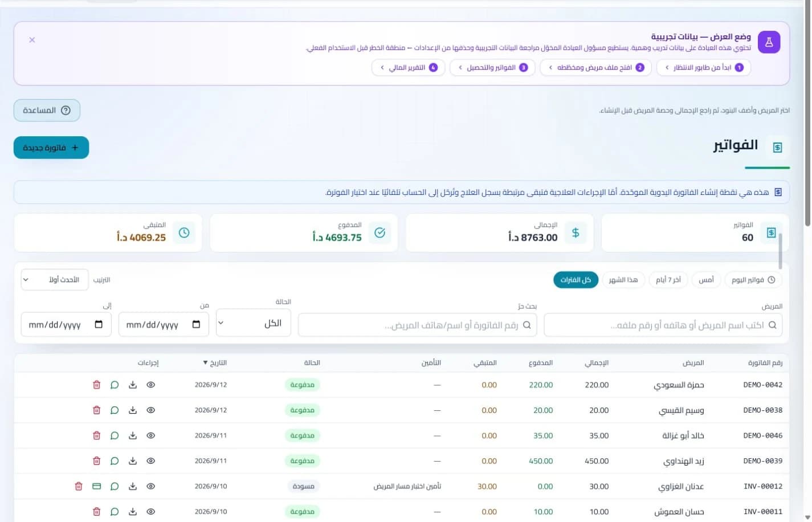The width and height of the screenshot is (812, 522).
Task: Sort table by التاريخ column
Action: pos(215,362)
